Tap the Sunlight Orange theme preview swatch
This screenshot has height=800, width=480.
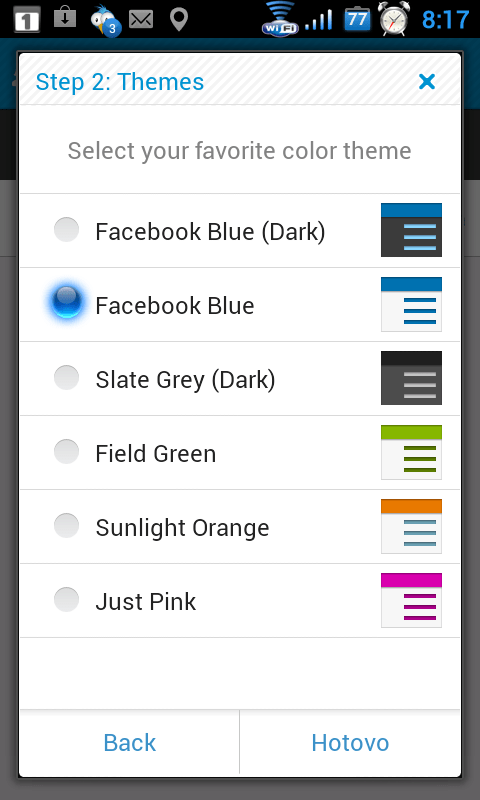tap(411, 526)
